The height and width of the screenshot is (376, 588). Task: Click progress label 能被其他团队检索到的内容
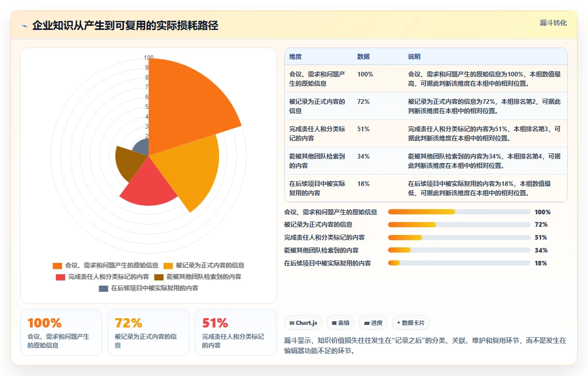pyautogui.click(x=321, y=250)
